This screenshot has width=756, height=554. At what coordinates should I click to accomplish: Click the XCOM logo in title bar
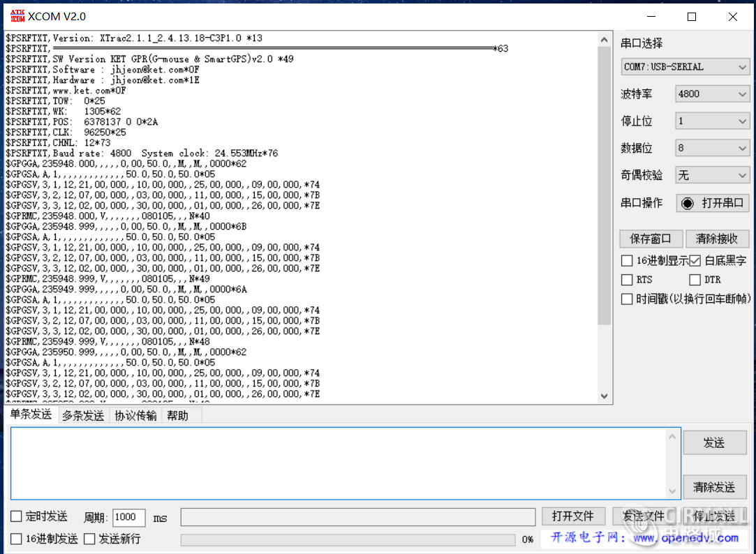pyautogui.click(x=17, y=15)
